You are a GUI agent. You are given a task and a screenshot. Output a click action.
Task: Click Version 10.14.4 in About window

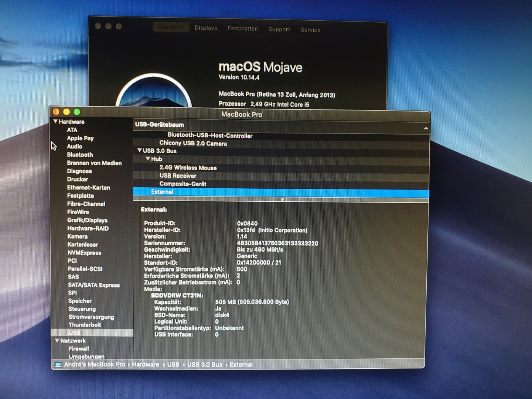239,77
